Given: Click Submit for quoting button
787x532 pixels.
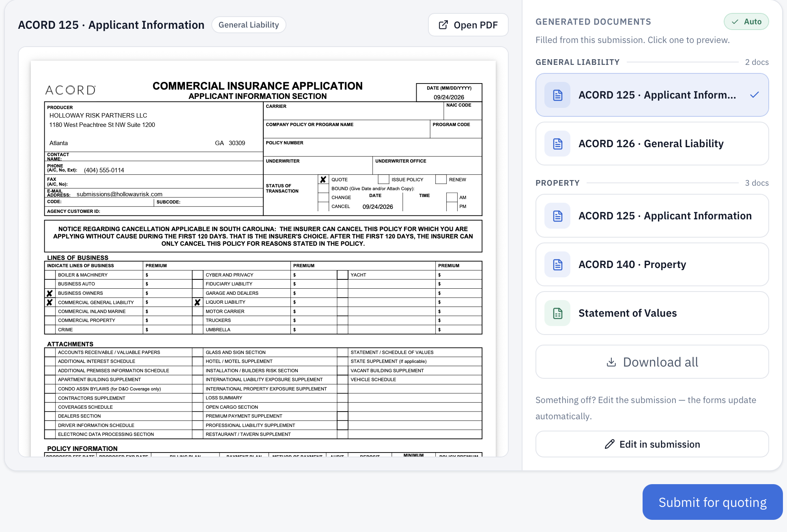Looking at the screenshot, I should pyautogui.click(x=712, y=502).
